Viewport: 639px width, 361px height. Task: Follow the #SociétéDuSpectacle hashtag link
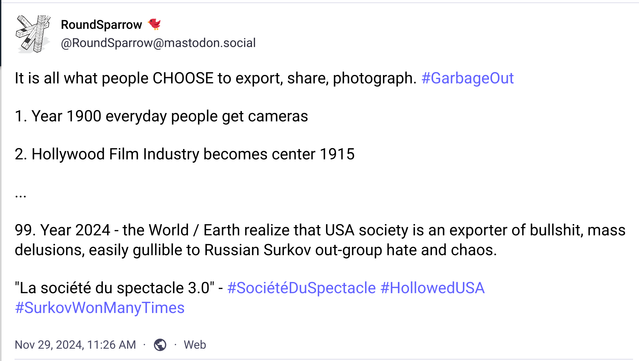pyautogui.click(x=301, y=288)
